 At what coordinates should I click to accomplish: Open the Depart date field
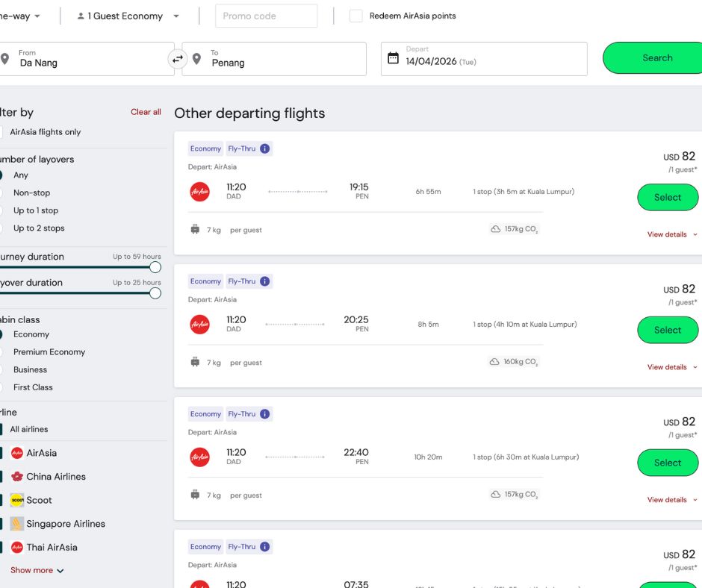(x=484, y=59)
